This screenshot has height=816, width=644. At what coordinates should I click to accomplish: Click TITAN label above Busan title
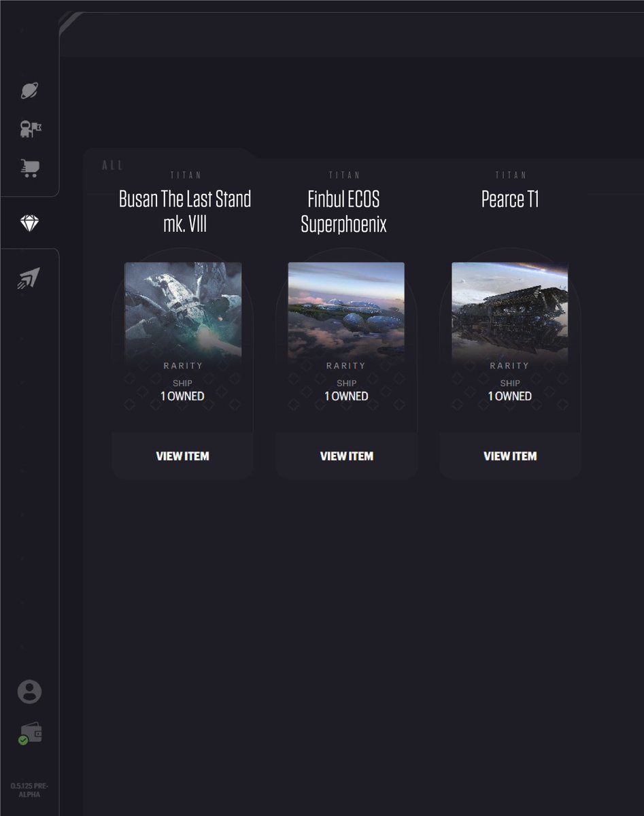(x=186, y=175)
